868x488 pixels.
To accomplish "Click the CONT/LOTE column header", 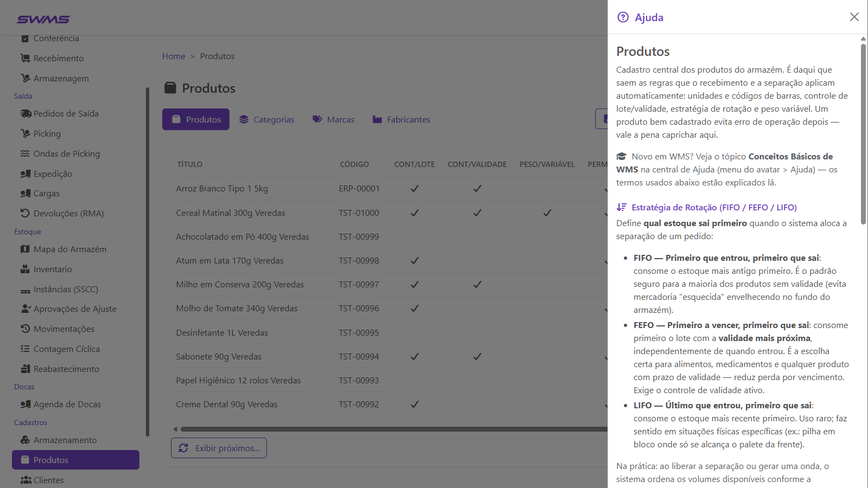I will [414, 164].
